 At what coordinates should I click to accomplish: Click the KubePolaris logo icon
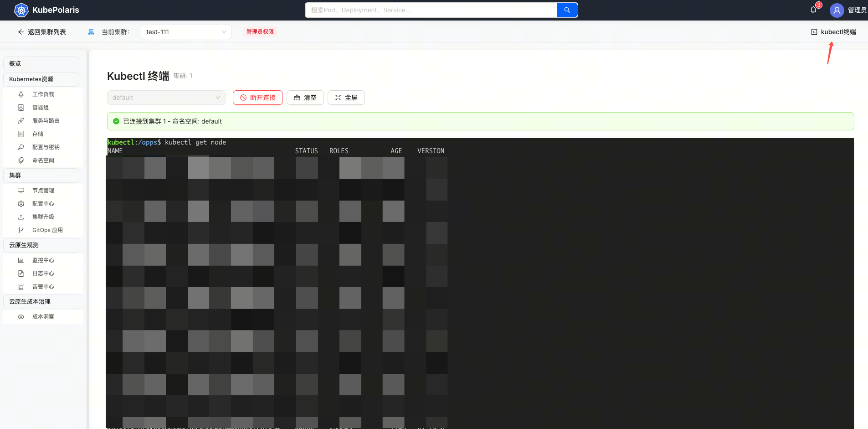click(21, 10)
